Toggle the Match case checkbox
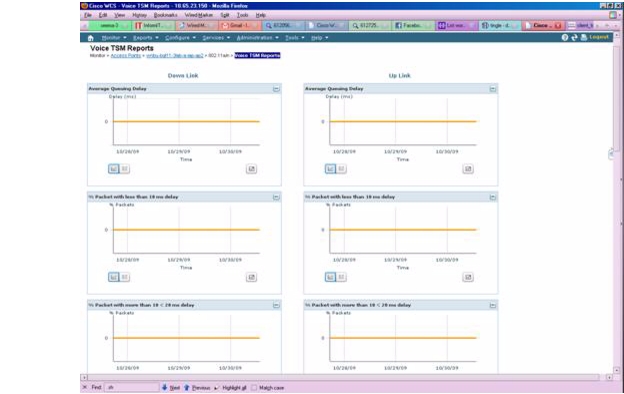This screenshot has height=394, width=624. pyautogui.click(x=254, y=388)
